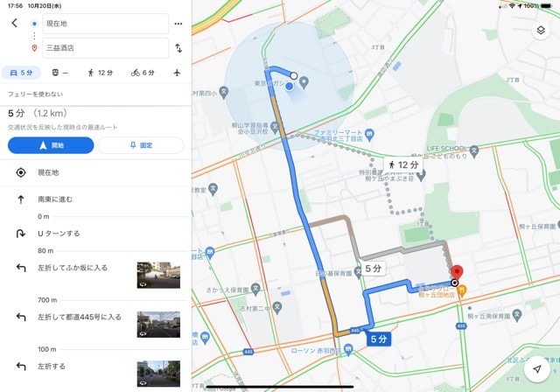Edit the 現在地 starting point field
Viewport: 560px width, 392px height.
(x=105, y=24)
